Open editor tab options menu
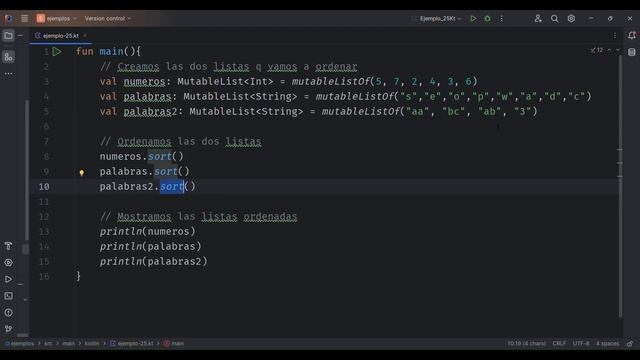This screenshot has height=360, width=640. [615, 36]
